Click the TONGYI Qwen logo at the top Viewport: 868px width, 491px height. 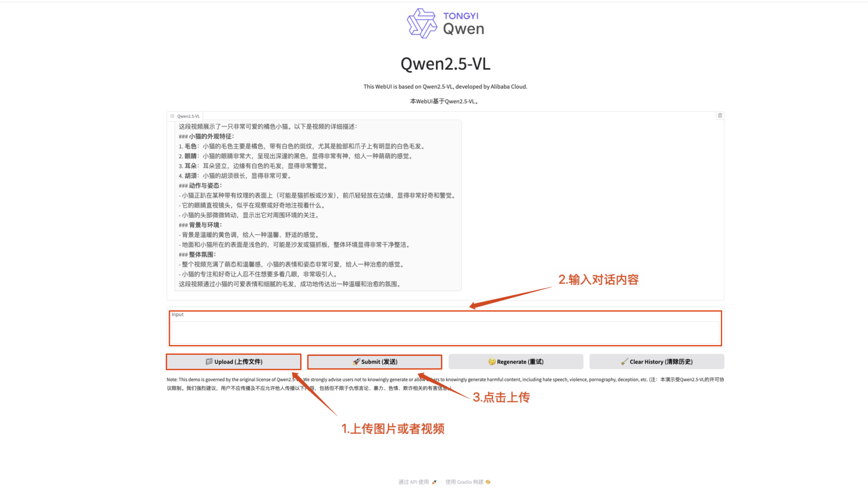pos(445,23)
